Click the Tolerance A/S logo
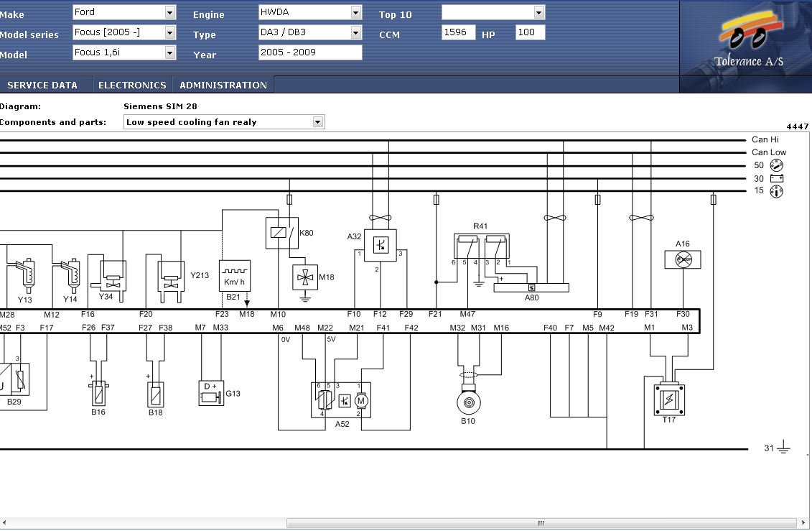 click(x=749, y=40)
